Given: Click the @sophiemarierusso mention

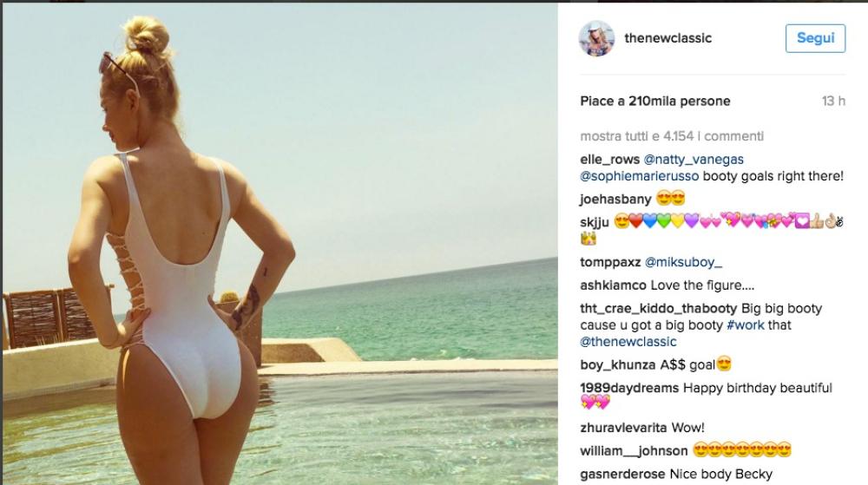Looking at the screenshot, I should point(640,176).
